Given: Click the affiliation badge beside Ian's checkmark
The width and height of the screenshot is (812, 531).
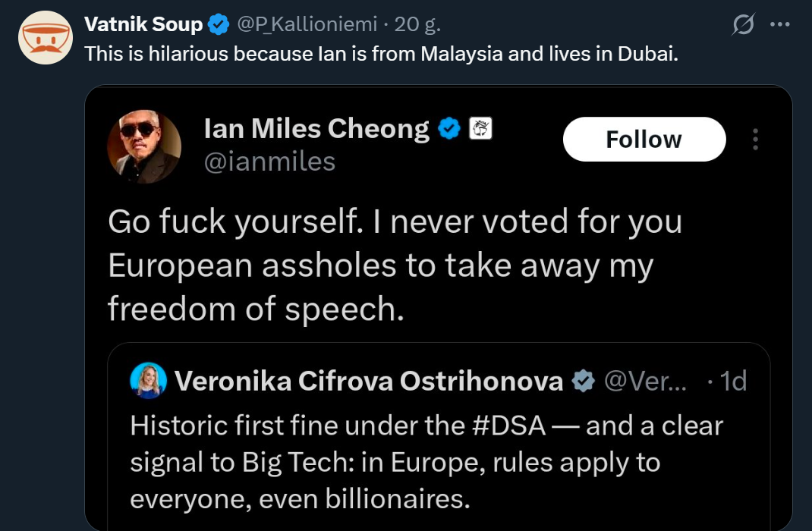Looking at the screenshot, I should coord(481,129).
